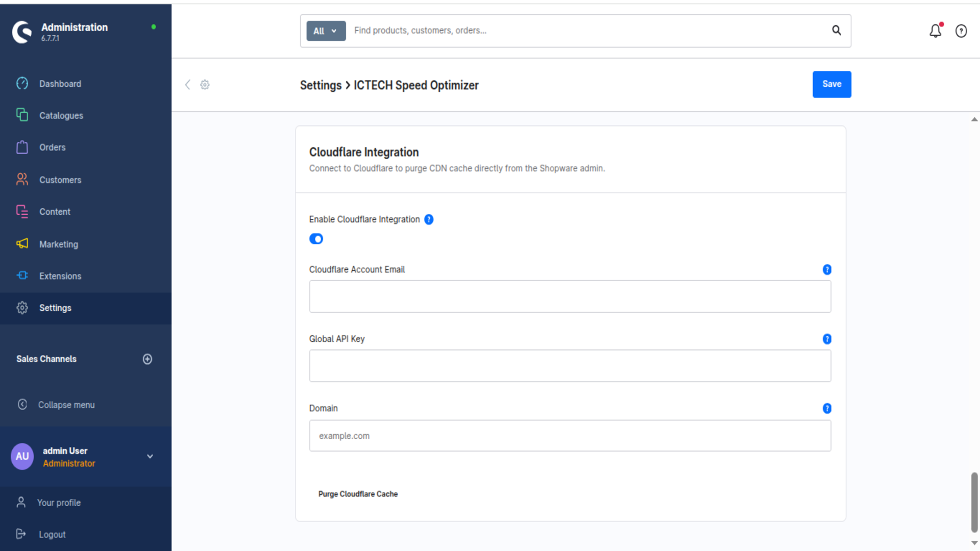Click the green status dot
The height and width of the screenshot is (551, 980).
[x=154, y=27]
